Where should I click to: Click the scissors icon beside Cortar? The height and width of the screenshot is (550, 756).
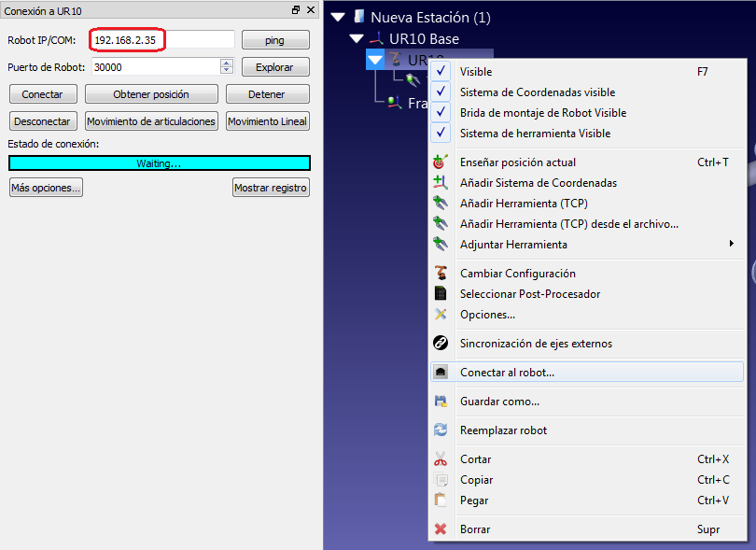point(441,458)
